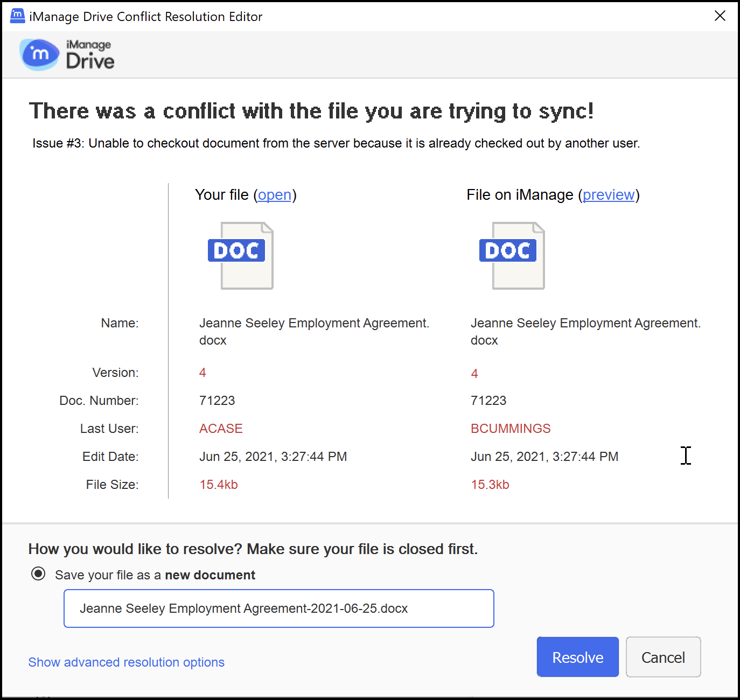Select the Save as new document radio button
740x700 pixels.
point(38,574)
